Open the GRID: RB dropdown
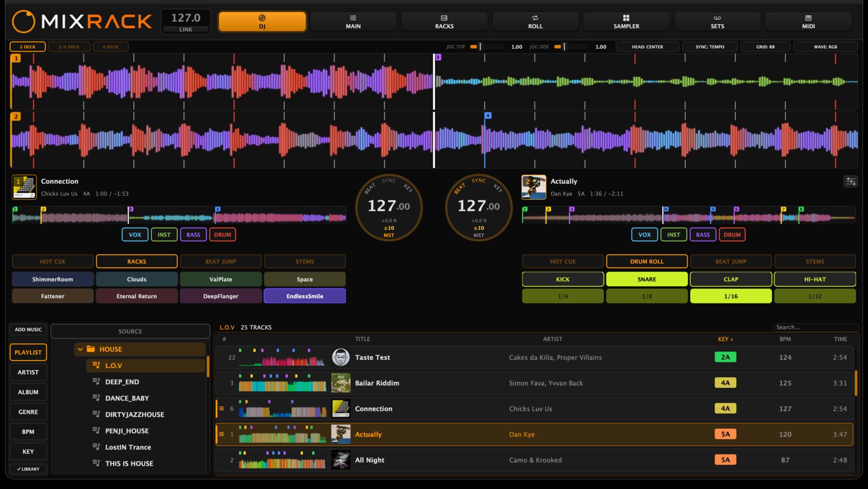The image size is (868, 489). [765, 47]
